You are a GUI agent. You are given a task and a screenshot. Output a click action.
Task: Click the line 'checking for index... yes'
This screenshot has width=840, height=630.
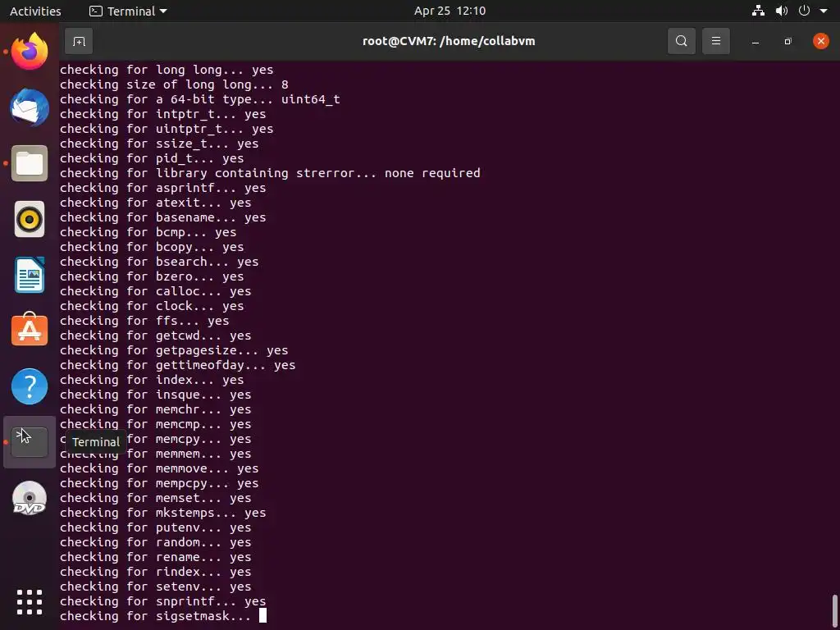(x=151, y=380)
